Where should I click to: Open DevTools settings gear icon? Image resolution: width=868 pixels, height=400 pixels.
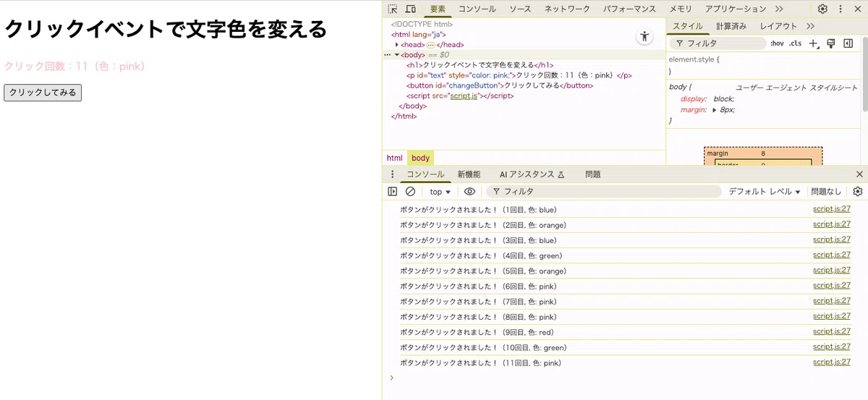[822, 9]
